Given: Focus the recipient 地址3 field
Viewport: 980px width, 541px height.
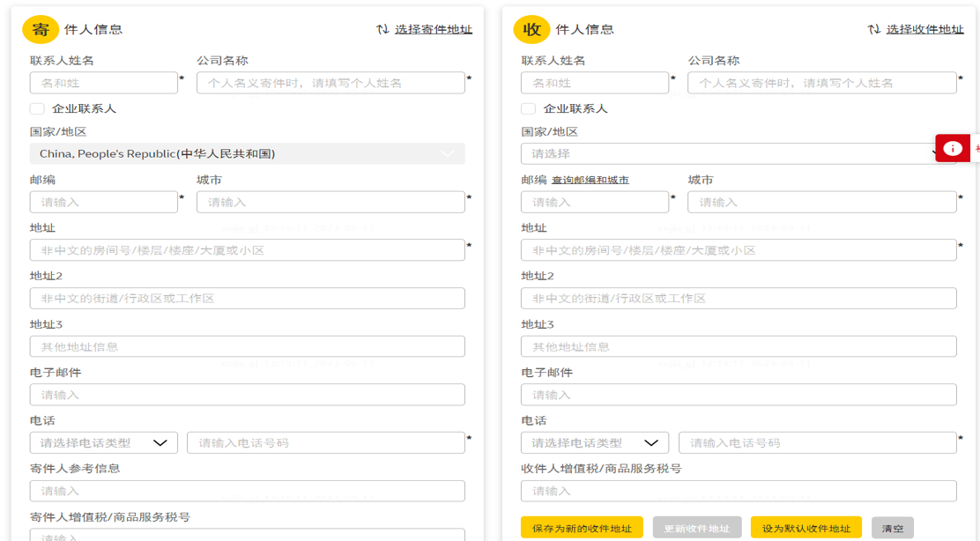Looking at the screenshot, I should [x=739, y=346].
